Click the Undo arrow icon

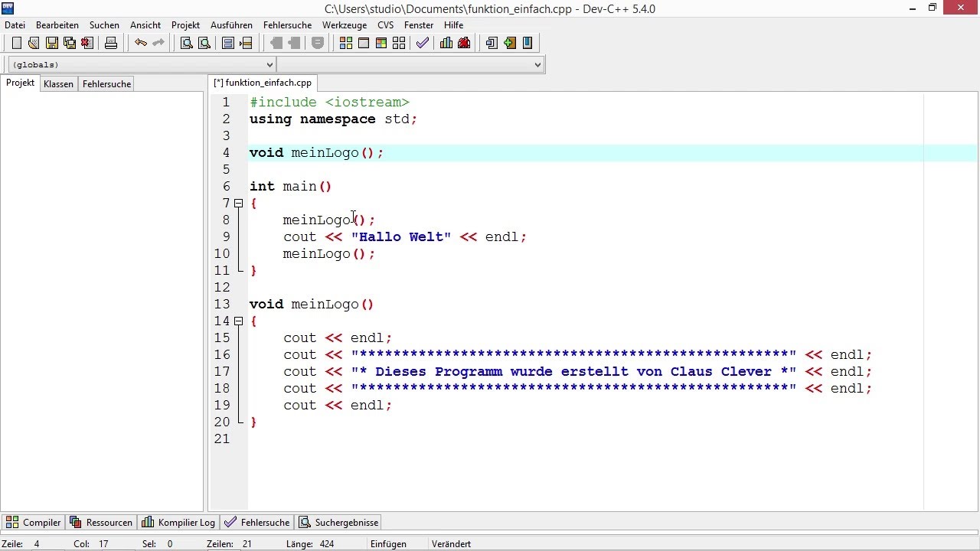click(x=141, y=43)
